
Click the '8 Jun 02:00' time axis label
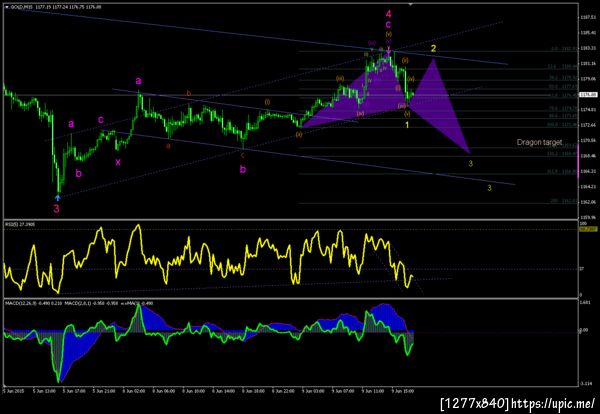pyautogui.click(x=134, y=391)
